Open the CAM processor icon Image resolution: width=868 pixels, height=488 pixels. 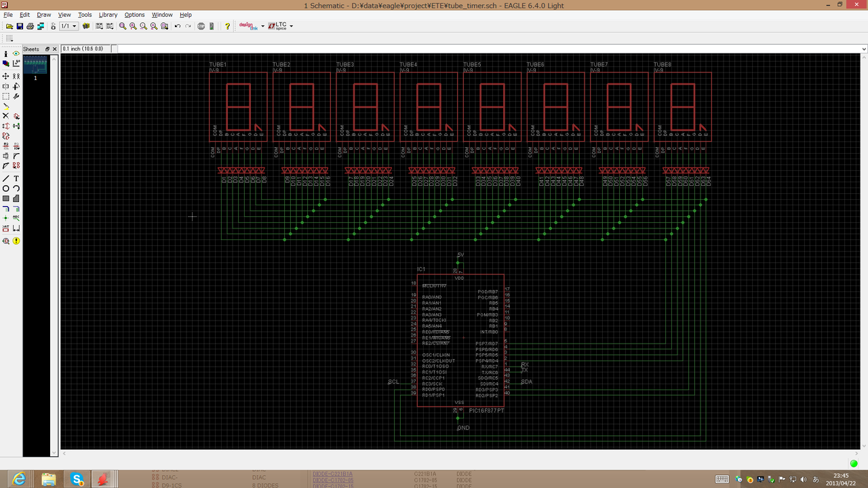pos(41,26)
